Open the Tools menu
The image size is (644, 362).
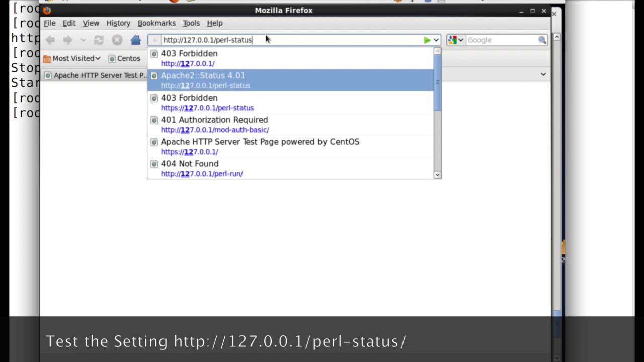pyautogui.click(x=191, y=23)
